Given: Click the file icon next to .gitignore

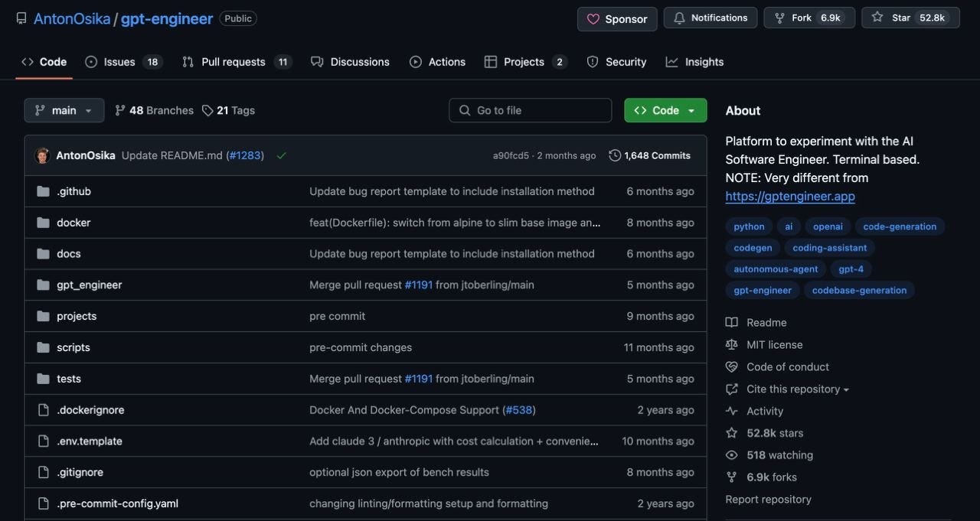Looking at the screenshot, I should click(x=43, y=473).
